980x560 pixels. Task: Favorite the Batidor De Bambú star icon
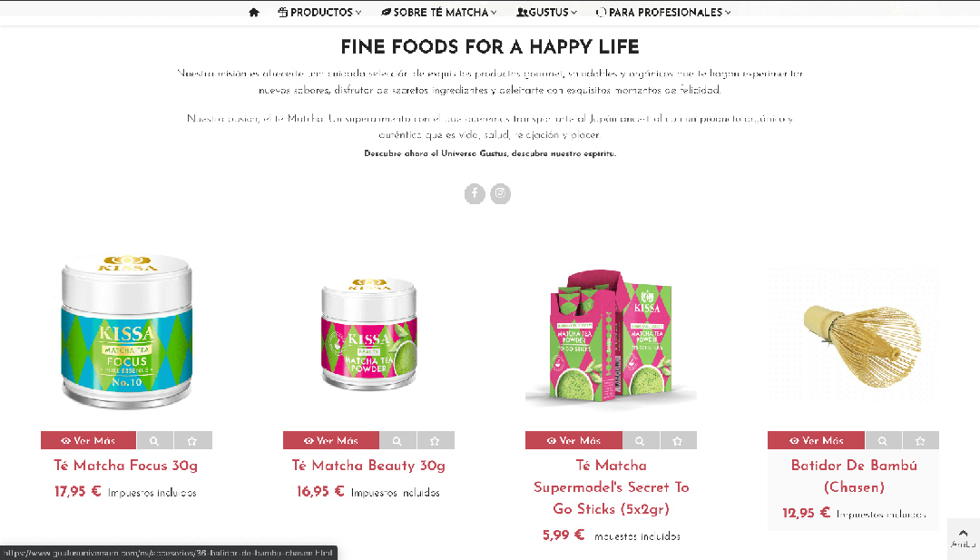tap(920, 440)
